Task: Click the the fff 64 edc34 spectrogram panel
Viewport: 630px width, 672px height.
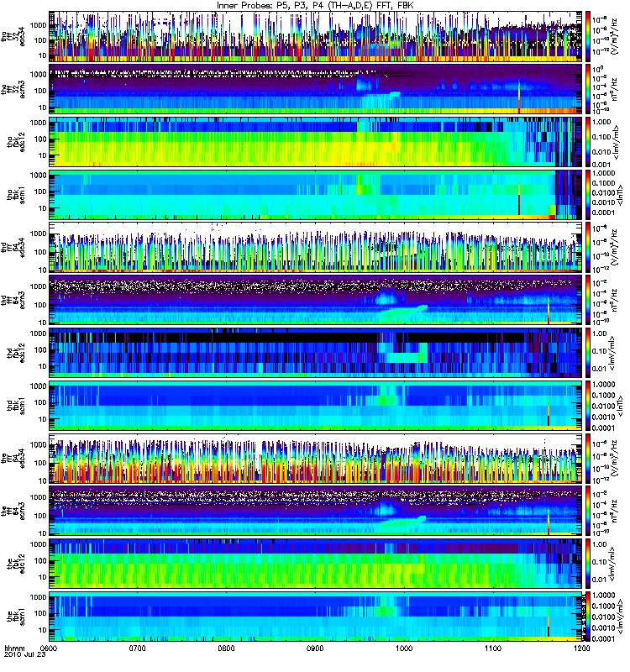Action: [315, 458]
